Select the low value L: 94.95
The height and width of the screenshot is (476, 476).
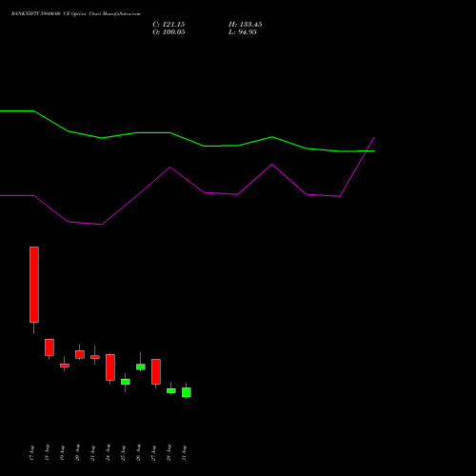(x=243, y=32)
